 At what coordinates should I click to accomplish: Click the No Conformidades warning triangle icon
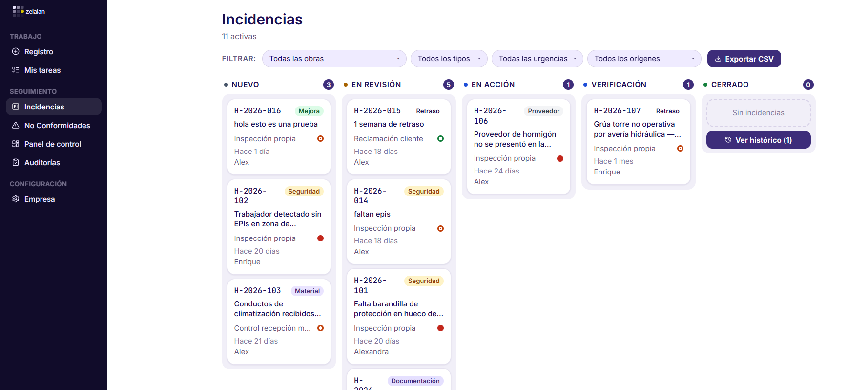[16, 125]
